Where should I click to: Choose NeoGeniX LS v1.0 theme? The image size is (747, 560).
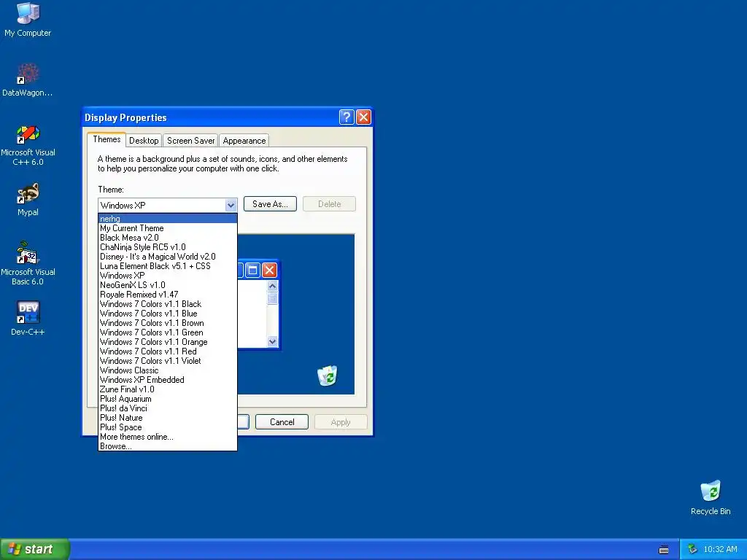(167, 285)
